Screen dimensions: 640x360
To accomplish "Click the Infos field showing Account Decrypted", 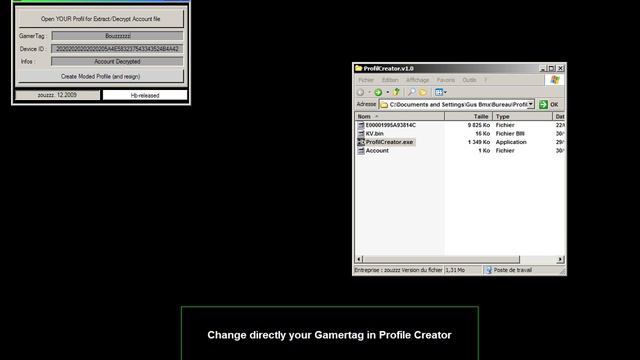I will pyautogui.click(x=117, y=62).
